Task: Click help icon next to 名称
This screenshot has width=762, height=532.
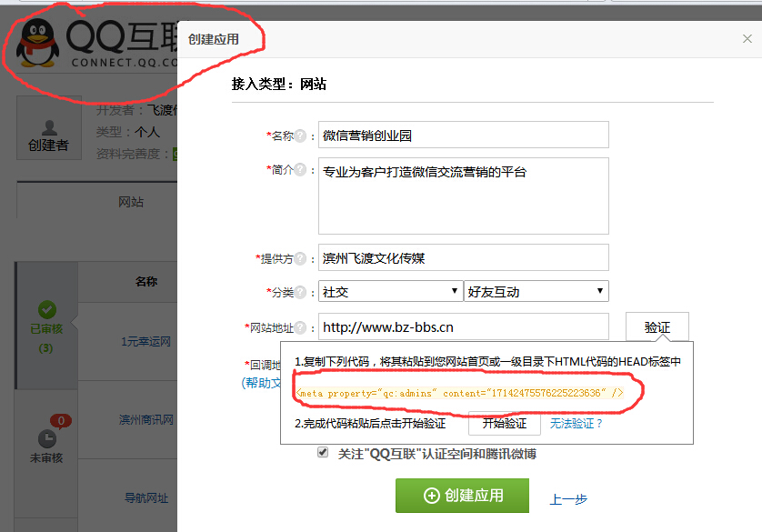Action: coord(301,136)
